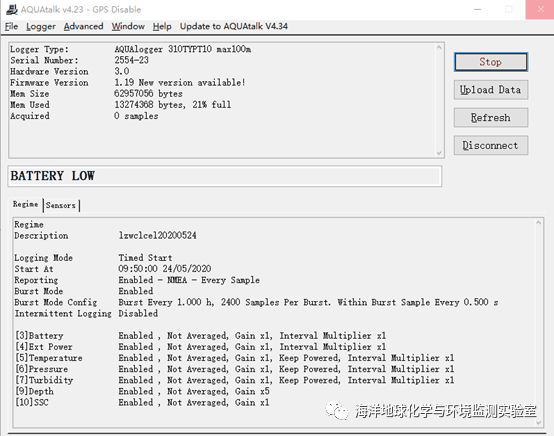Select Update to AQUAtalk V4.34 menu item
The height and width of the screenshot is (436, 554).
coord(234,26)
